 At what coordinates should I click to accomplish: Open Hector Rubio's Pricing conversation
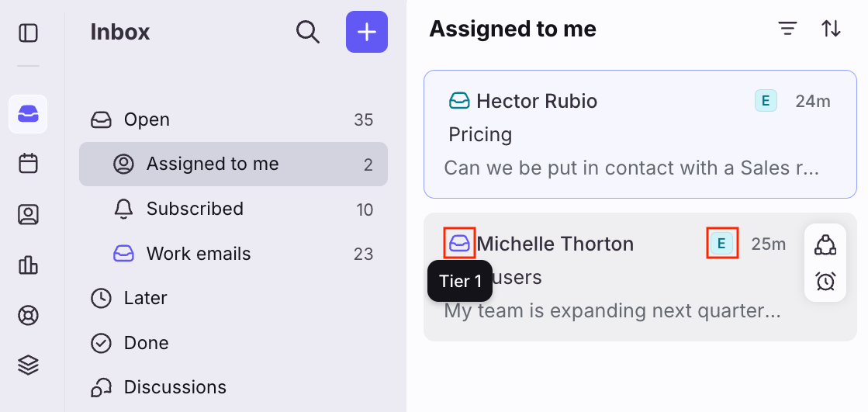(639, 134)
